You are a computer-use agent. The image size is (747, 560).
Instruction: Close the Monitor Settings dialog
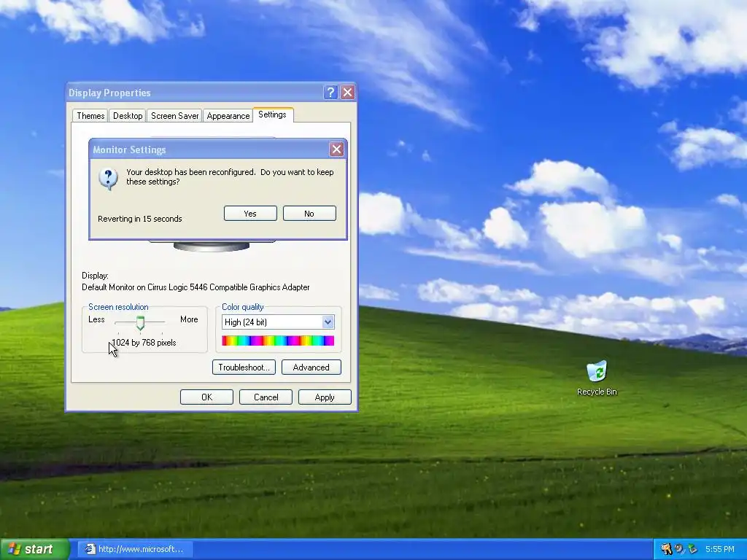[336, 149]
